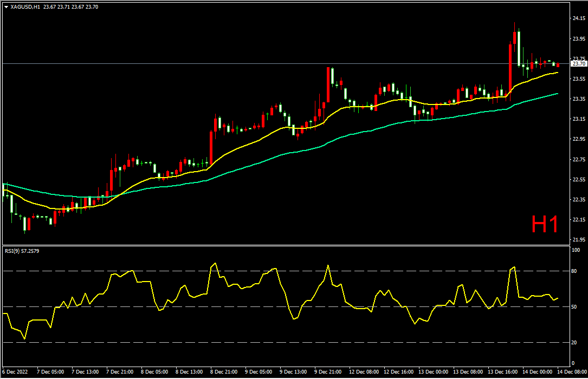The image size is (588, 379).
Task: Click the 8 Dec 13:00 time label
Action: (x=189, y=372)
